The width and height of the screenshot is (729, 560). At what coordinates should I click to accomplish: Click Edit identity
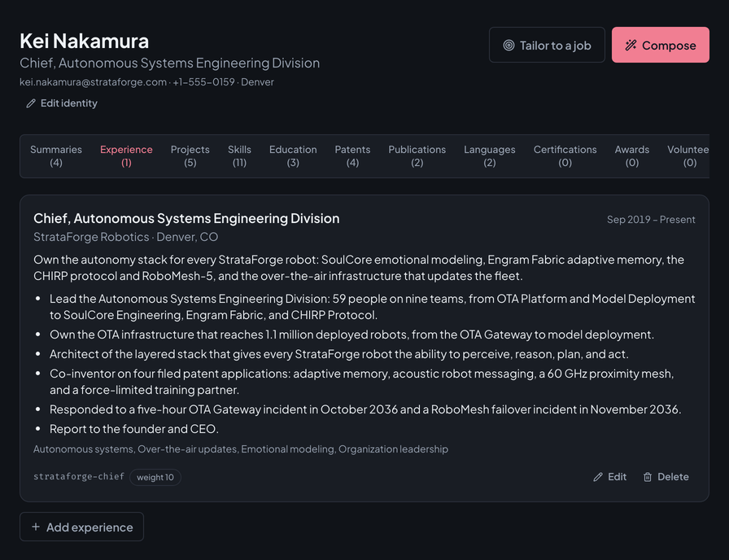[x=62, y=103]
